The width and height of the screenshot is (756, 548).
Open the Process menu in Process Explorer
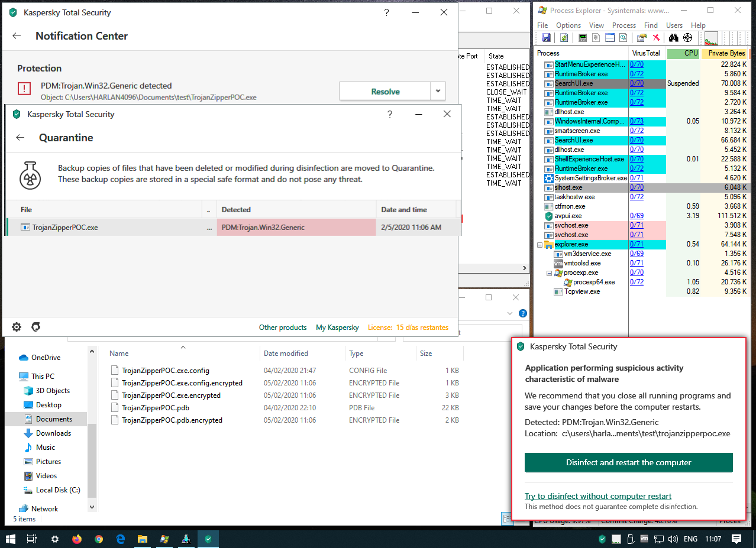point(623,25)
